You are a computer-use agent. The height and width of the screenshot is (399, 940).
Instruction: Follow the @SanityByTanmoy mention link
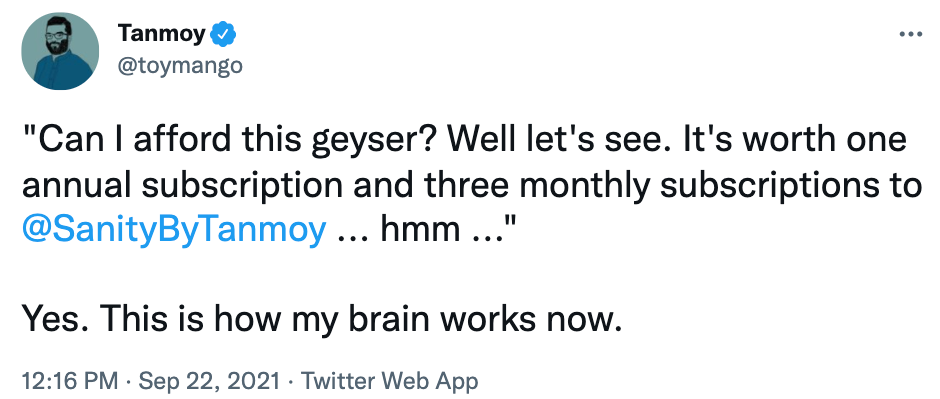174,230
